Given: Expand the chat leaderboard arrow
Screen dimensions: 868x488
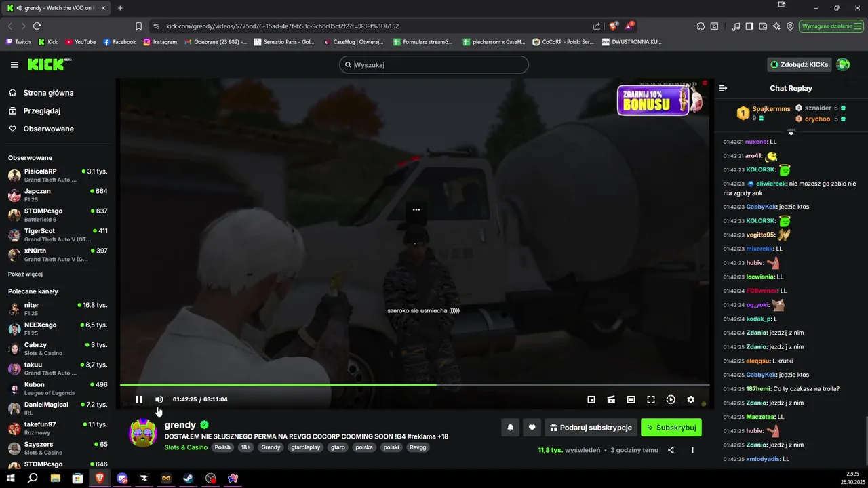Looking at the screenshot, I should [791, 131].
